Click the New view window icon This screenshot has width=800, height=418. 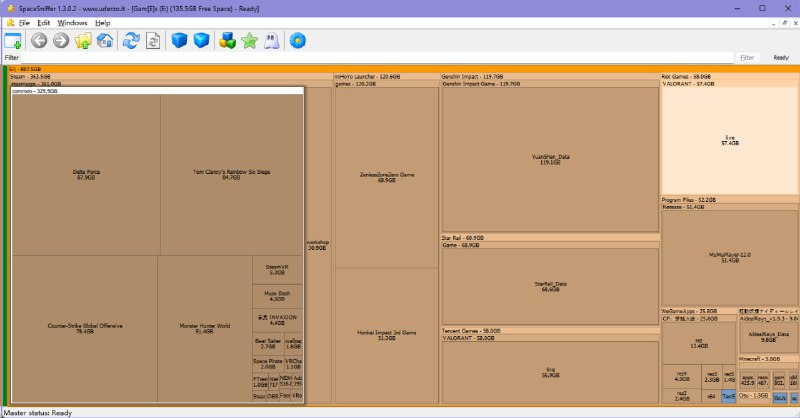13,41
